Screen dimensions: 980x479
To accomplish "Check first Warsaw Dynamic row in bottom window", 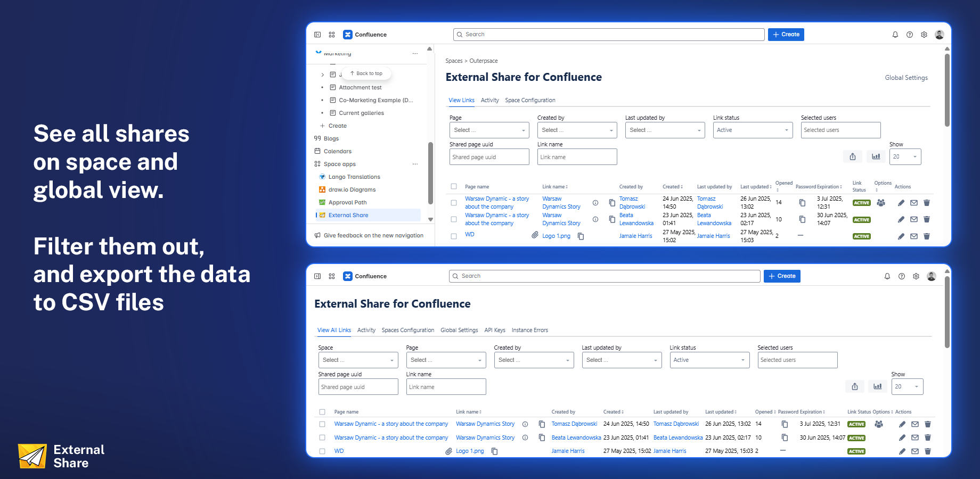I will tap(322, 424).
